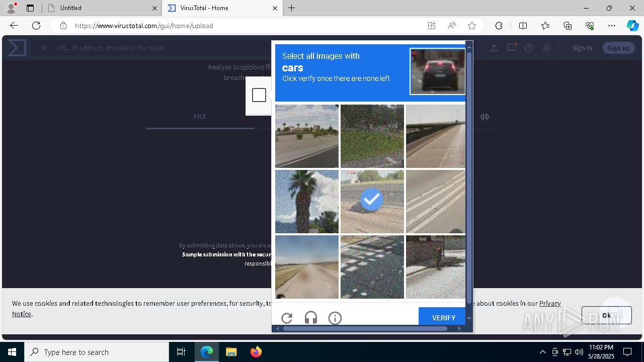View site information lock icon
644x362 pixels.
tap(63, 26)
